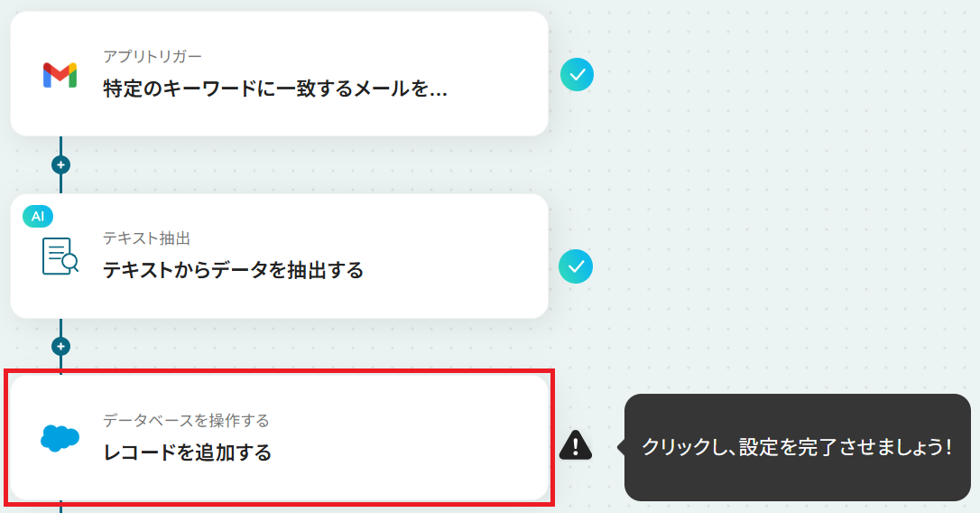This screenshot has width=980, height=513.
Task: Add a step above the Salesforce card
Action: (x=60, y=346)
